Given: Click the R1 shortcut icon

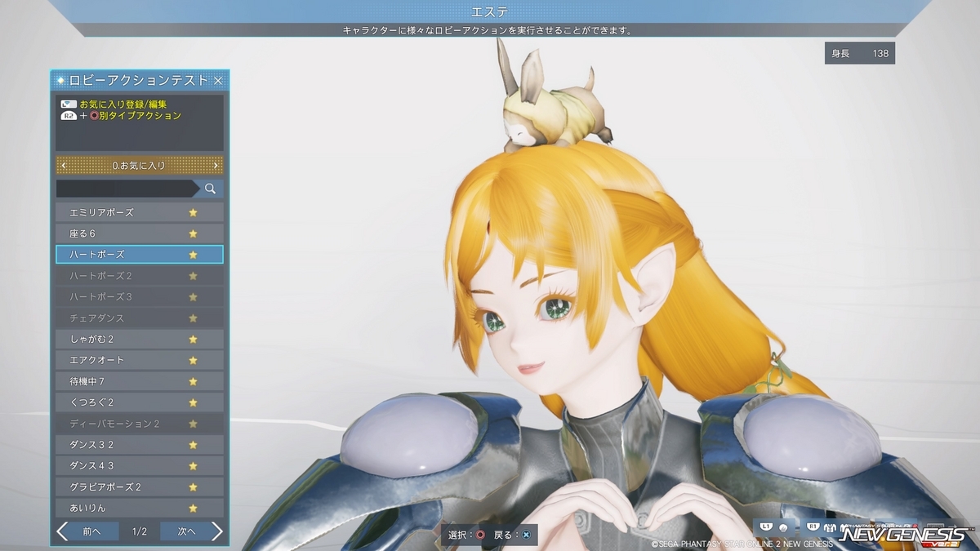Looking at the screenshot, I should pyautogui.click(x=813, y=527).
